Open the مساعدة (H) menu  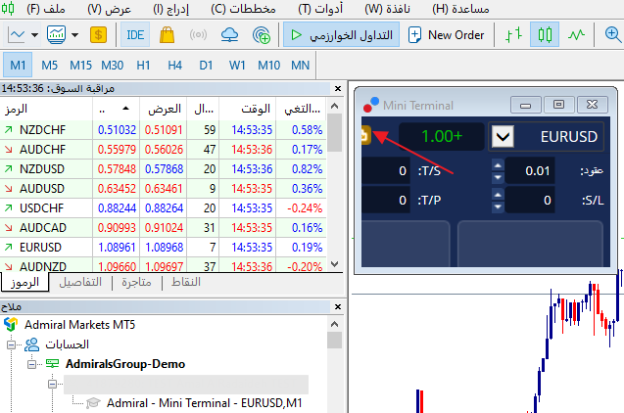pos(461,9)
